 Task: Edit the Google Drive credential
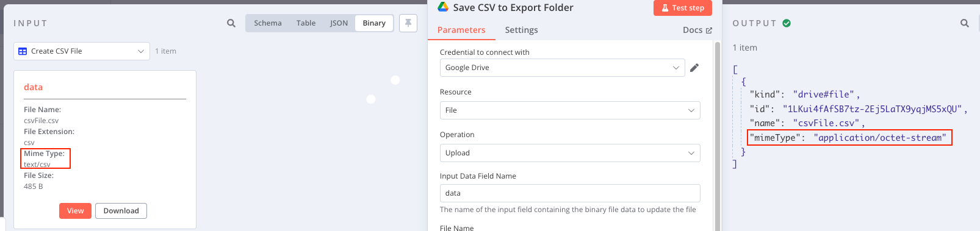point(694,68)
